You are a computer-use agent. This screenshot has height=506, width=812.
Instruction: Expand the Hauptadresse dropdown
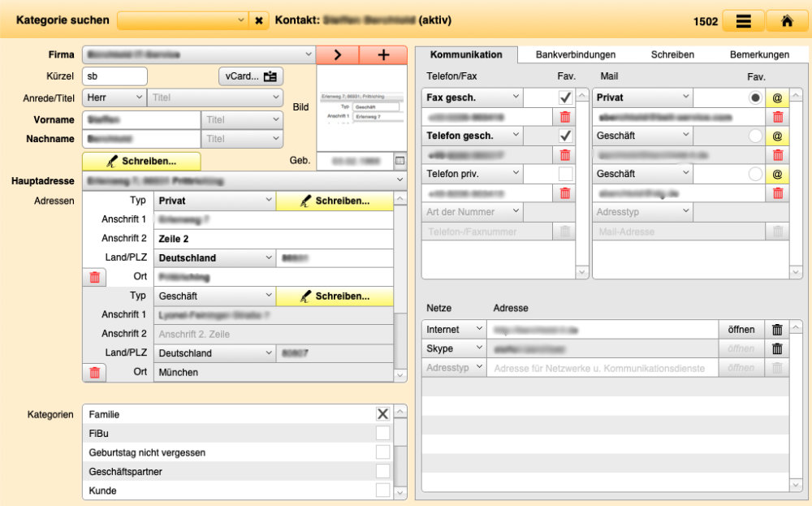coord(400,179)
